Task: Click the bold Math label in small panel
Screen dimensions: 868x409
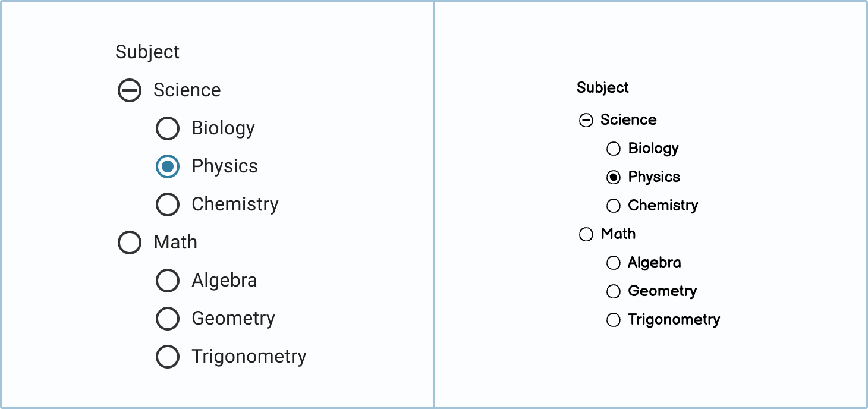Action: pos(618,234)
